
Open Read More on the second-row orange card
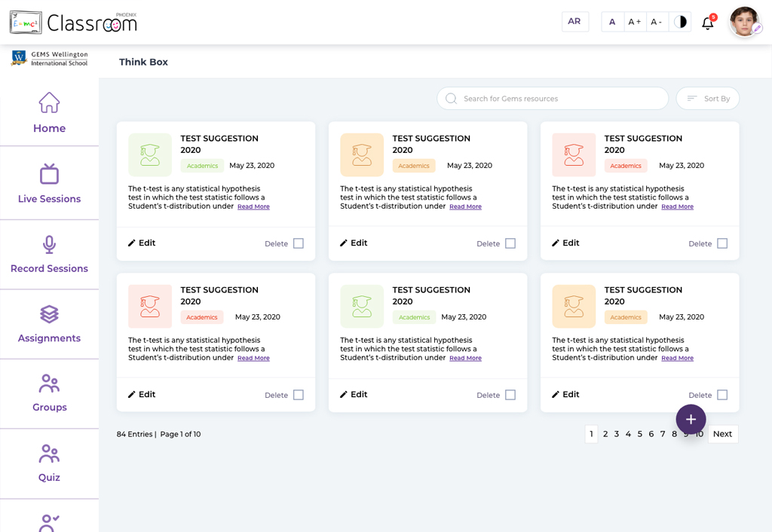click(678, 358)
